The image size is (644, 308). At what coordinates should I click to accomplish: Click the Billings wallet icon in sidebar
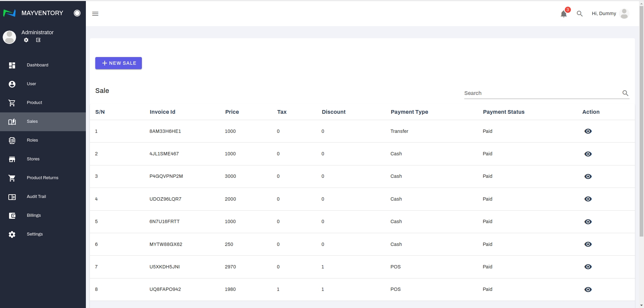click(x=12, y=215)
